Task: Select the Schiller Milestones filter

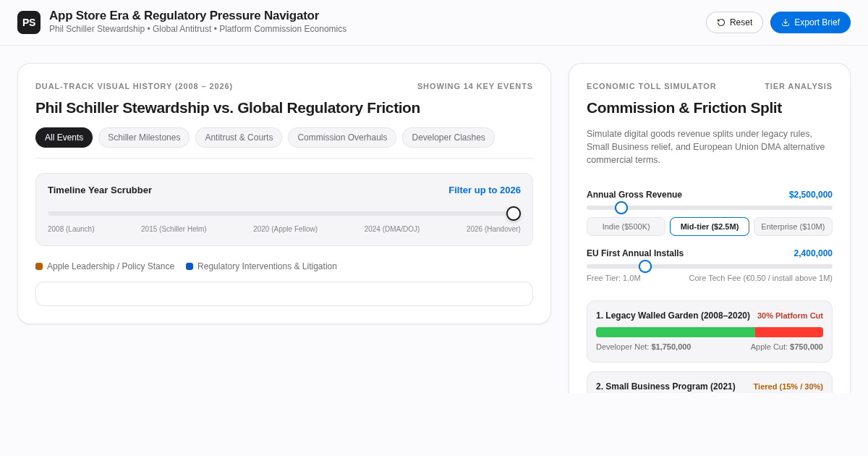Action: click(x=144, y=138)
